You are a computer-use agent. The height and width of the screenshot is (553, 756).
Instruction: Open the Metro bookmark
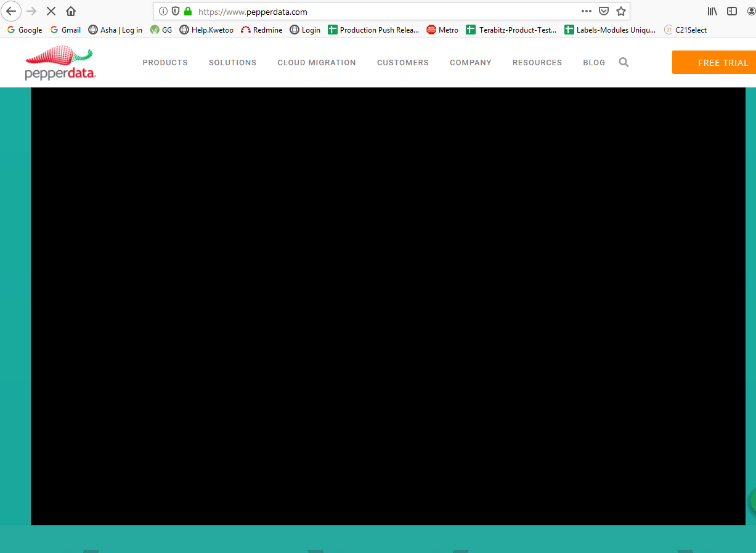(442, 30)
